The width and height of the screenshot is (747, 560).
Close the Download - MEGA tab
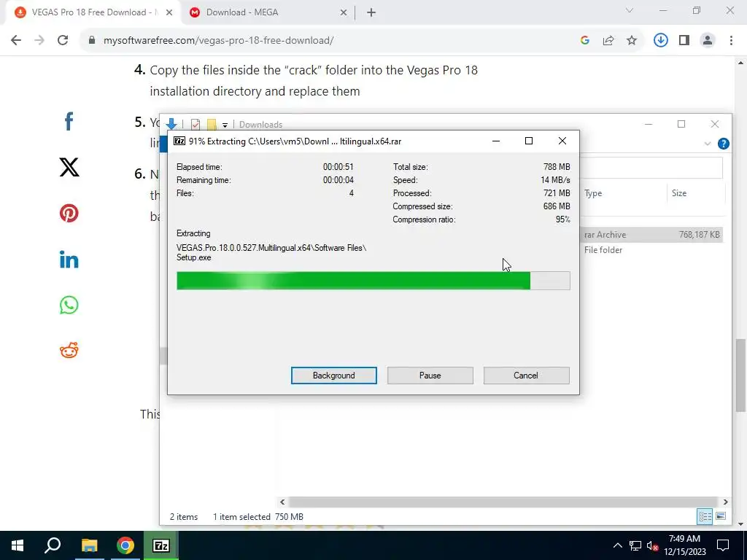tap(344, 13)
